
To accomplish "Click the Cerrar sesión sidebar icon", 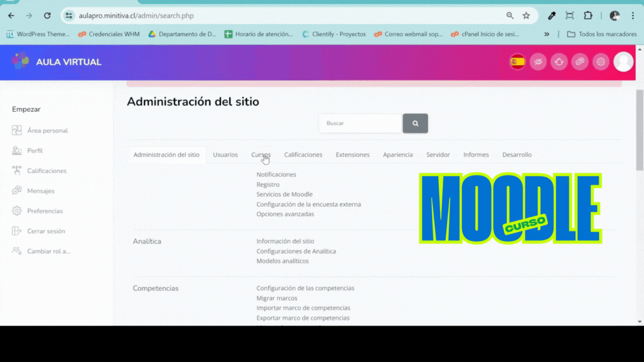I will click(17, 231).
